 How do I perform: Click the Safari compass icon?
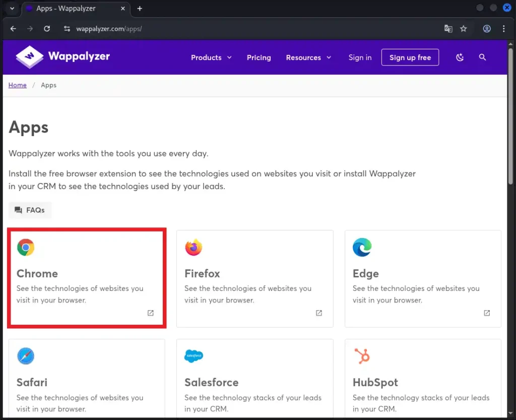[26, 356]
